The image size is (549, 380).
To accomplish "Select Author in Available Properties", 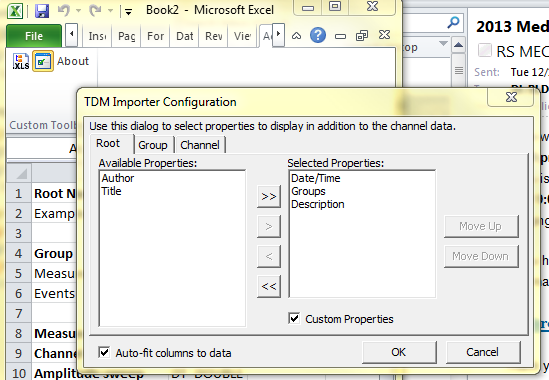I will click(x=118, y=178).
